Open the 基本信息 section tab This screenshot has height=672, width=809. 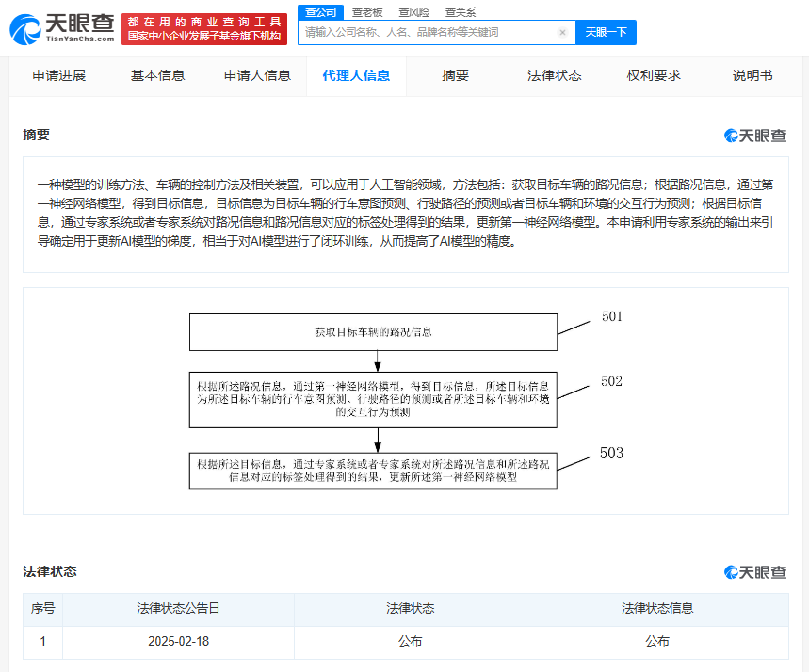pos(157,75)
